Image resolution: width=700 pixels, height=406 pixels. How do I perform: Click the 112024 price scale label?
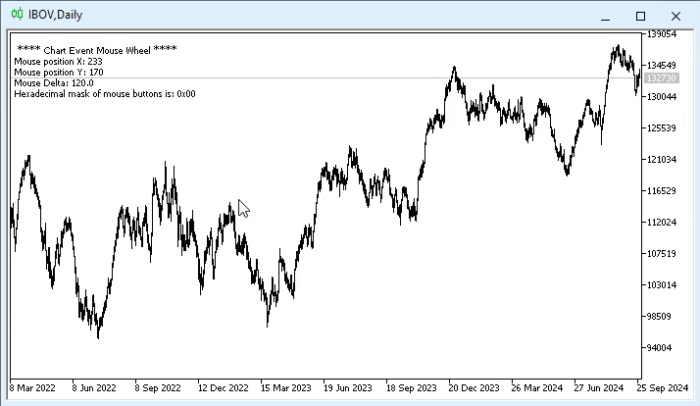click(x=662, y=222)
